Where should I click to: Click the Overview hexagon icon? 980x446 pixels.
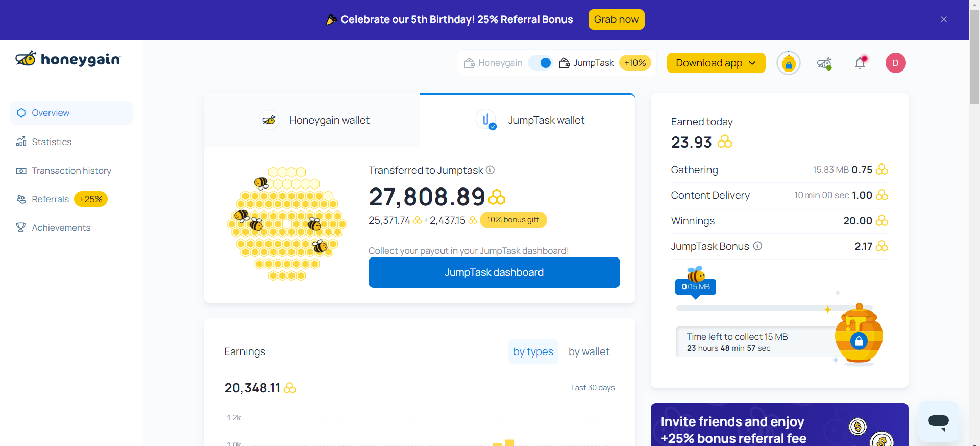[21, 113]
